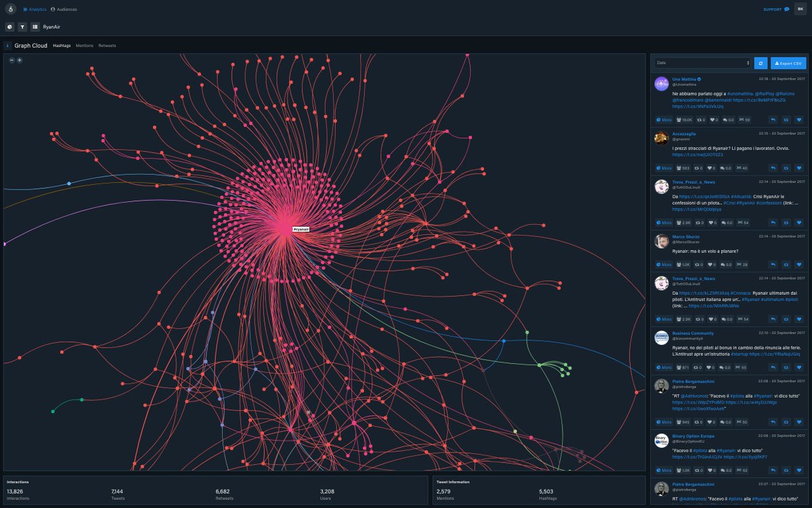Open the filter funnel icon
Viewport: 812px width, 508px height.
[x=22, y=27]
